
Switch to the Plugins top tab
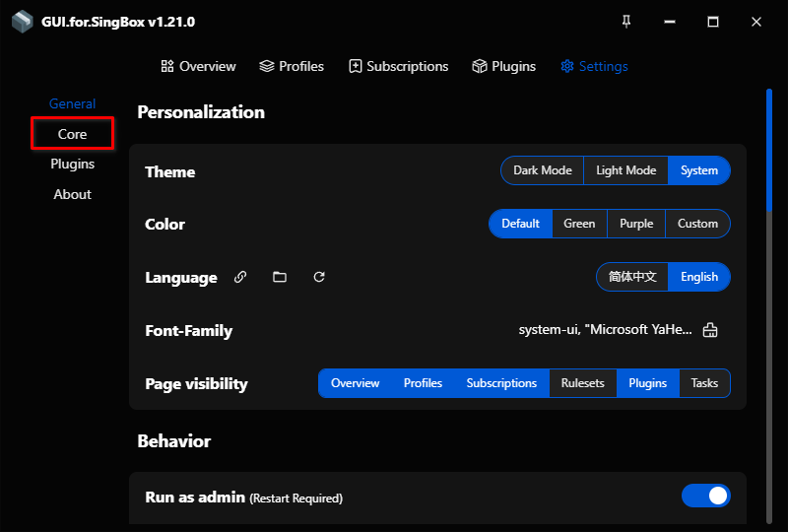(503, 66)
